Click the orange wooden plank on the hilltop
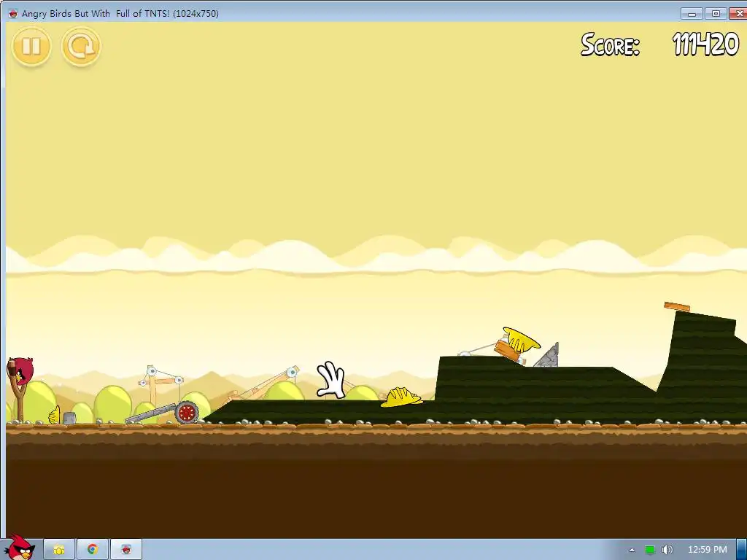The width and height of the screenshot is (747, 560). 677,307
